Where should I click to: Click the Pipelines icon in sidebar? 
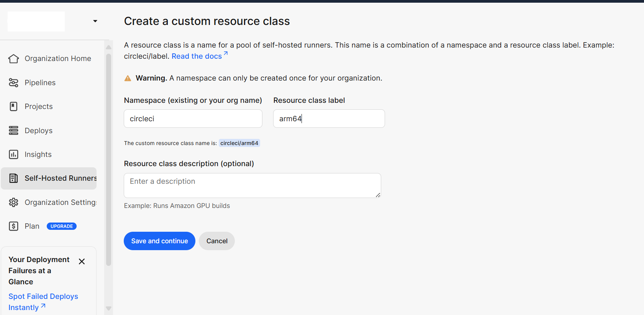tap(13, 82)
